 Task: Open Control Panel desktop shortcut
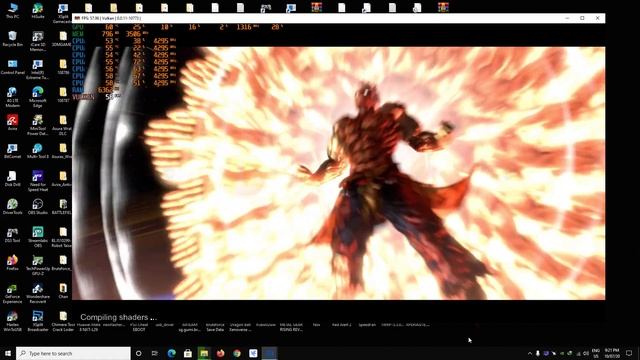[x=12, y=67]
